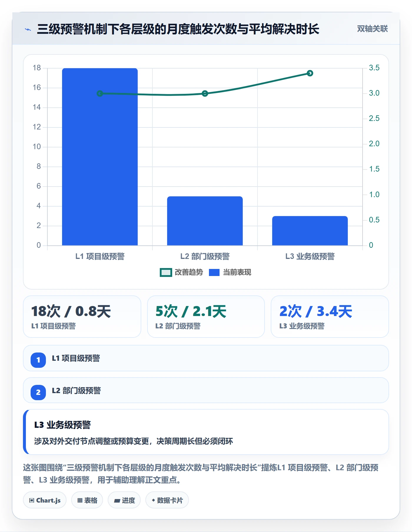Click the chart title 三级预警机制下各层级的月度触发次数与平均解决时长
The width and height of the screenshot is (412, 532).
pyautogui.click(x=178, y=29)
